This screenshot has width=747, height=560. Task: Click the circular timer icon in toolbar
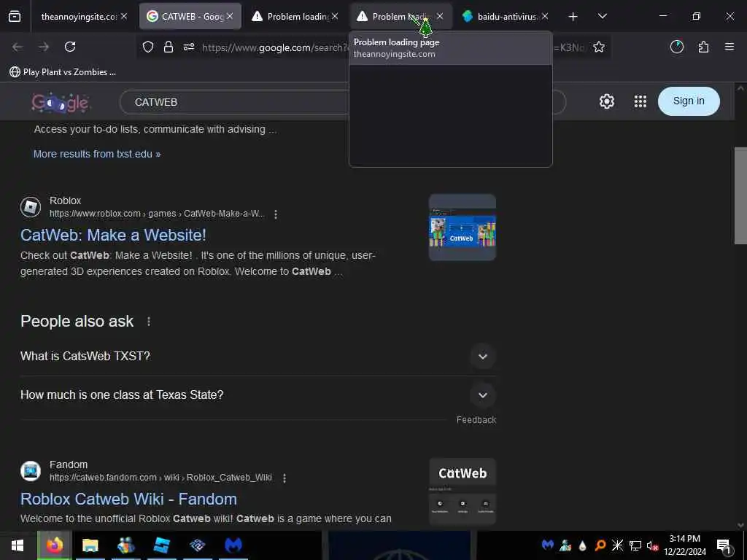point(677,47)
